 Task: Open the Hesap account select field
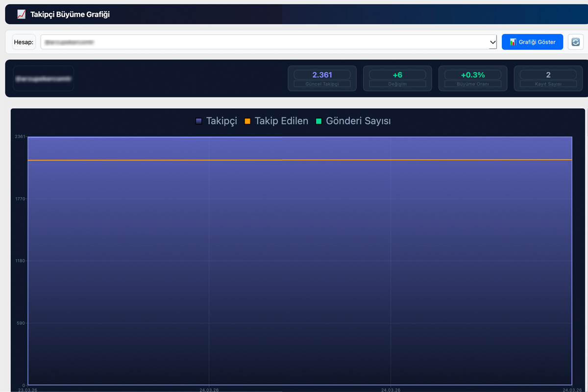tap(265, 42)
